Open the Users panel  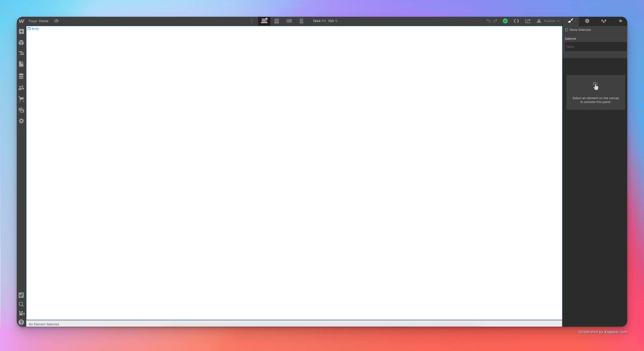21,88
